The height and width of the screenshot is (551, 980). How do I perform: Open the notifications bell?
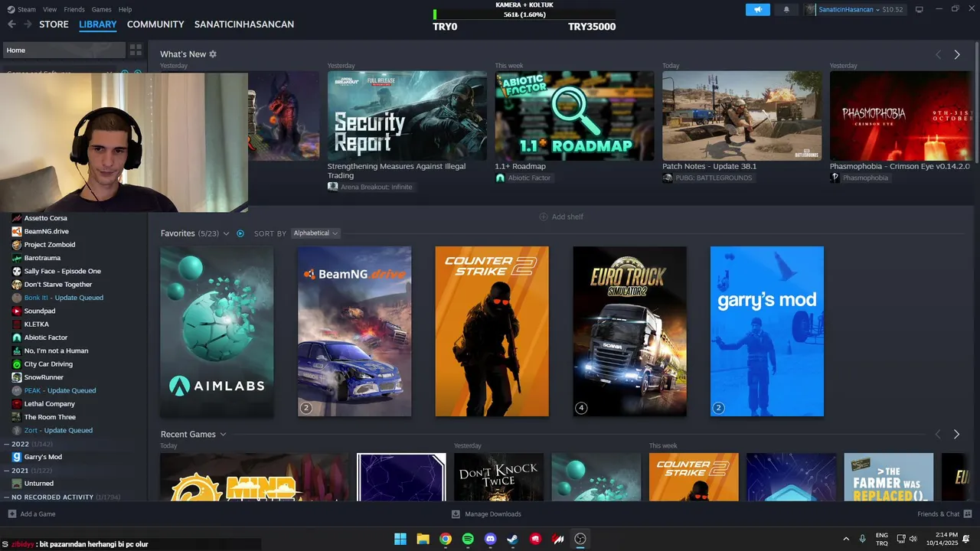pyautogui.click(x=786, y=10)
